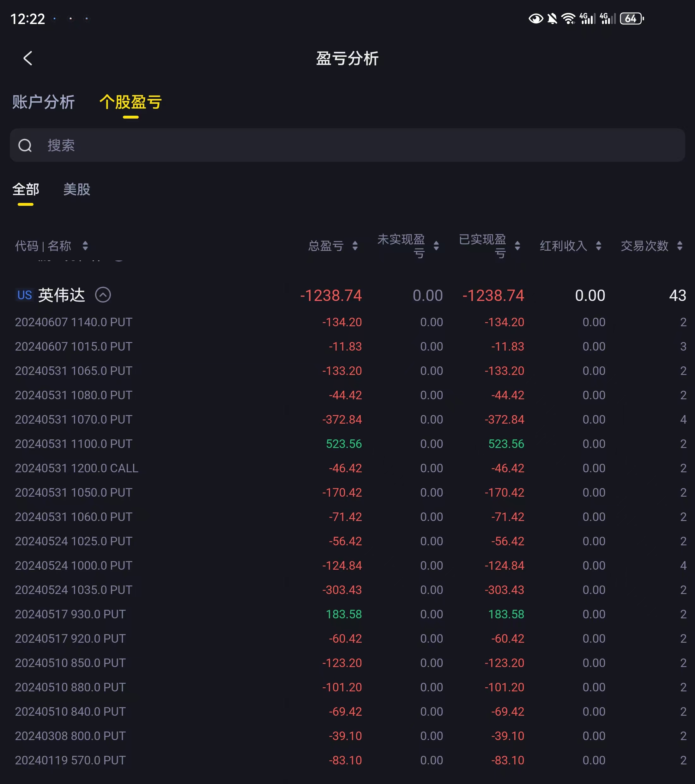The width and height of the screenshot is (695, 784).
Task: Select the 个股盈亏 tab
Action: pos(130,102)
